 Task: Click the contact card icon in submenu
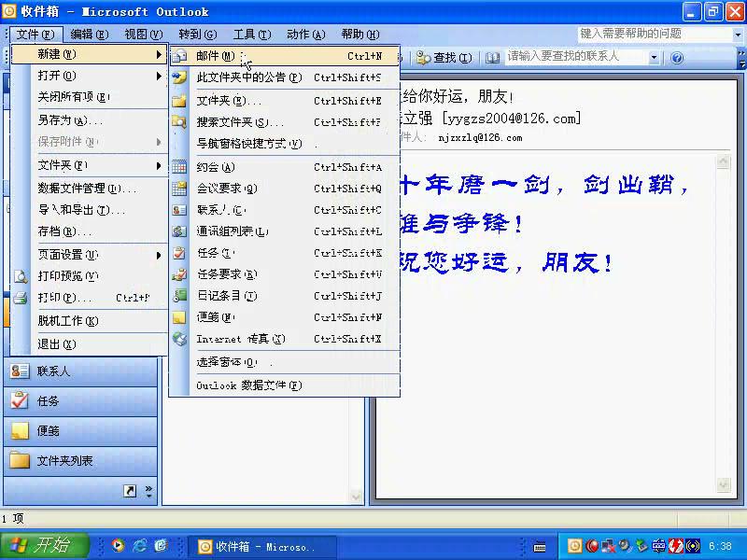coord(179,210)
